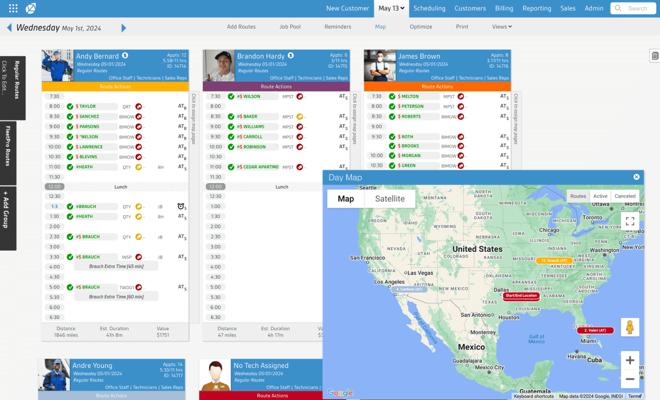The image size is (660, 400).
Task: Toggle green check on Melton appointment
Action: [392, 96]
